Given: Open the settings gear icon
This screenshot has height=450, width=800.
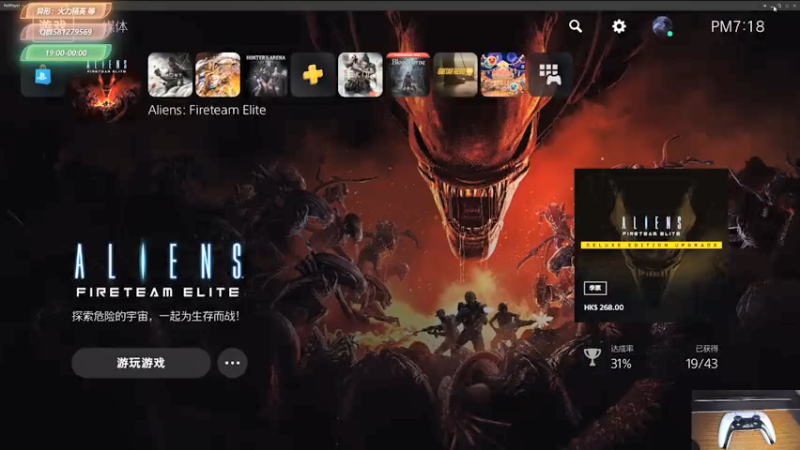Looking at the screenshot, I should (x=619, y=26).
